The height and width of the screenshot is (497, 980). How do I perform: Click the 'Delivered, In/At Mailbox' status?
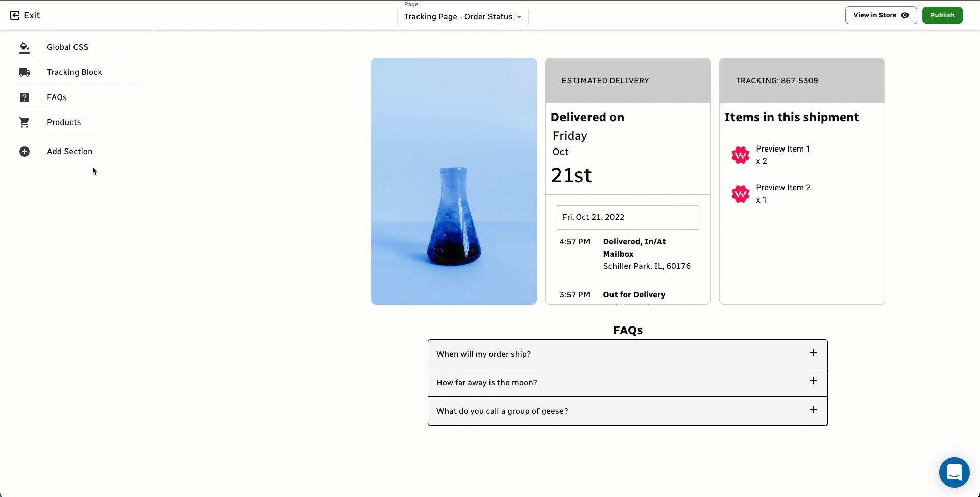click(634, 248)
